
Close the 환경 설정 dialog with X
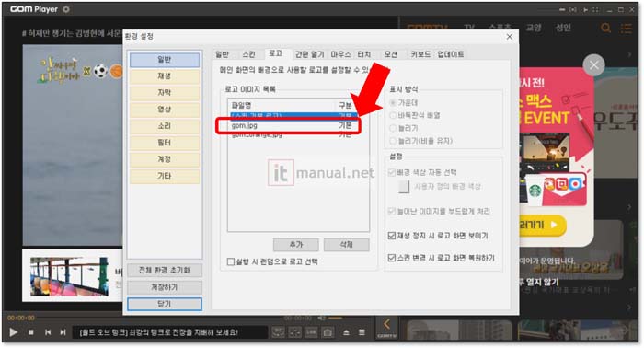coord(510,37)
